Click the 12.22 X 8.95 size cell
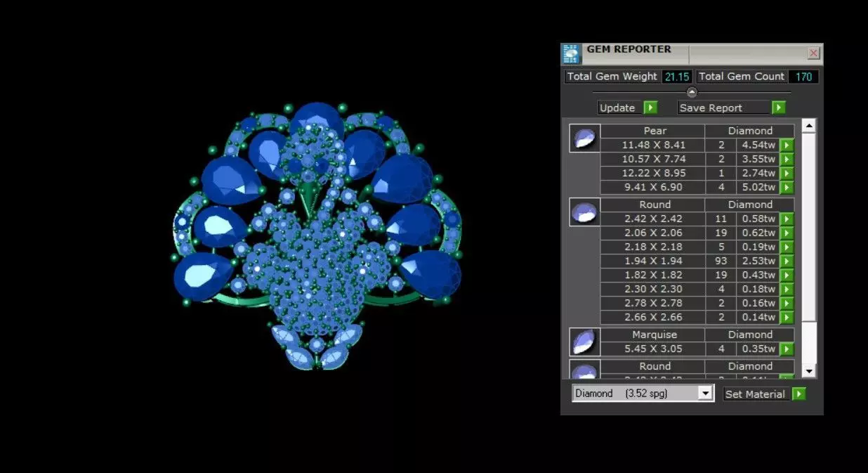The image size is (868, 473). [655, 173]
